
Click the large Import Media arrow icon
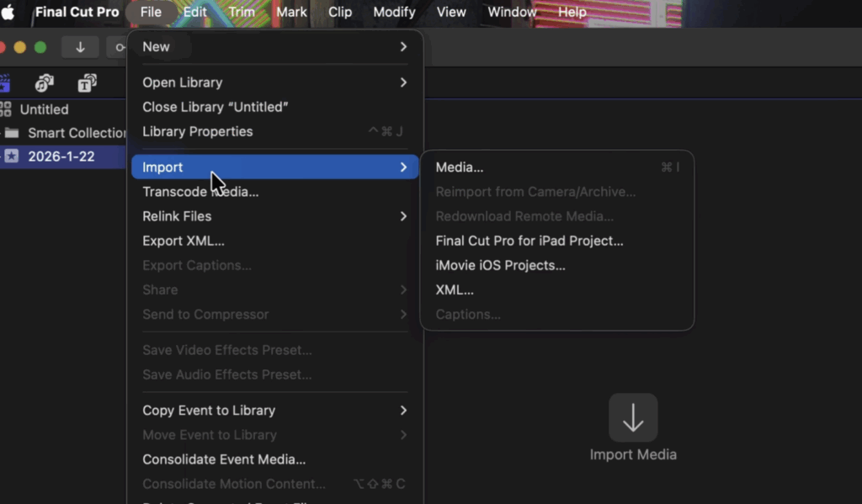633,417
